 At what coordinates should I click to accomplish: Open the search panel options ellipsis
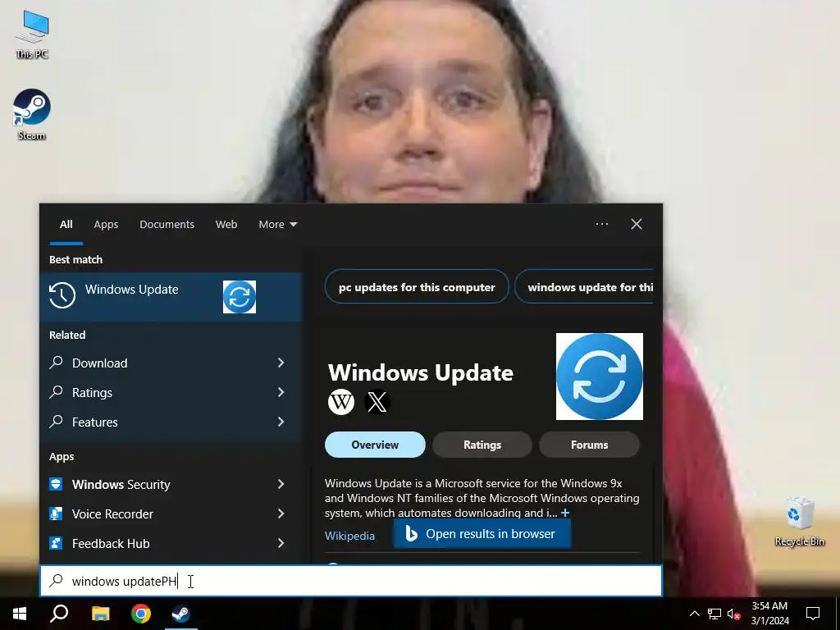click(602, 224)
